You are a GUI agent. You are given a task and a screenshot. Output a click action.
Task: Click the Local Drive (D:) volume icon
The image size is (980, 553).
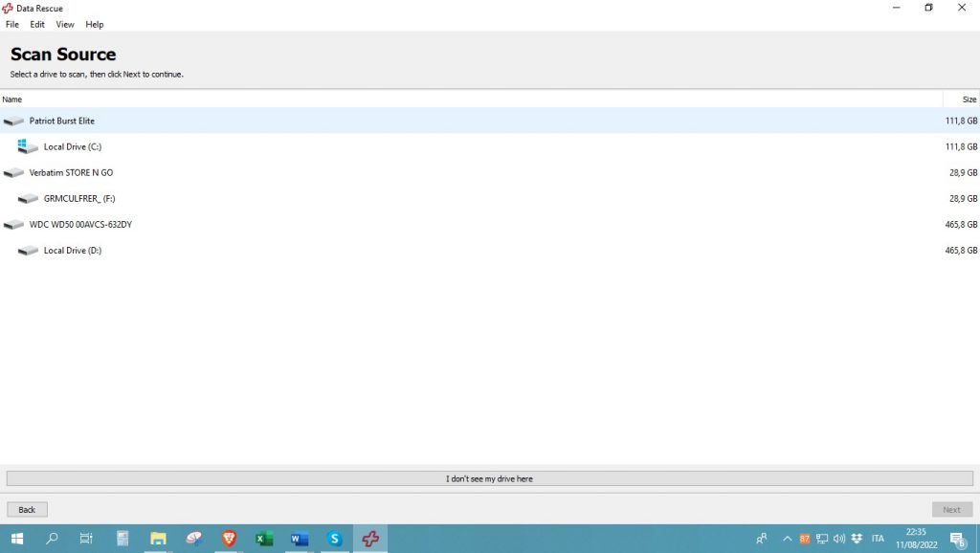28,251
